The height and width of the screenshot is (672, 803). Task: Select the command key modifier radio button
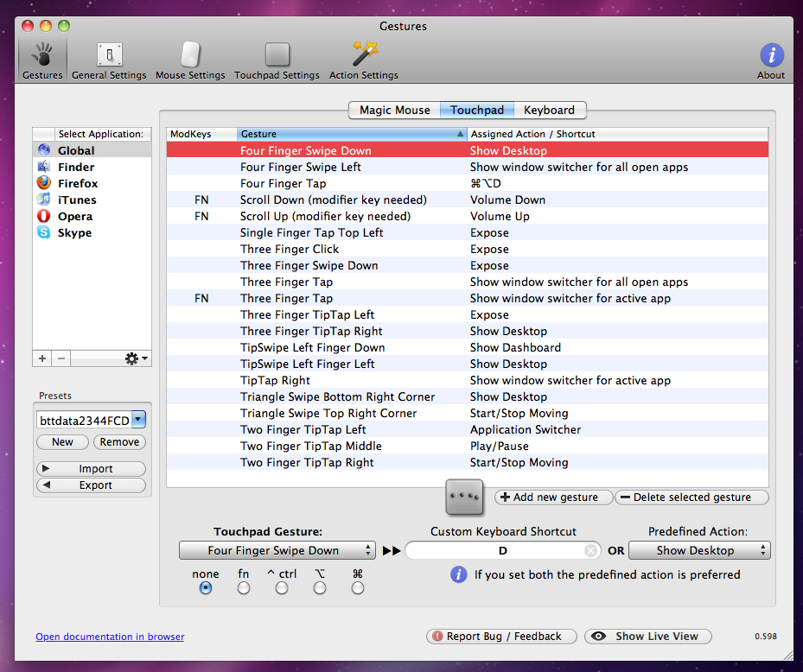tap(358, 588)
